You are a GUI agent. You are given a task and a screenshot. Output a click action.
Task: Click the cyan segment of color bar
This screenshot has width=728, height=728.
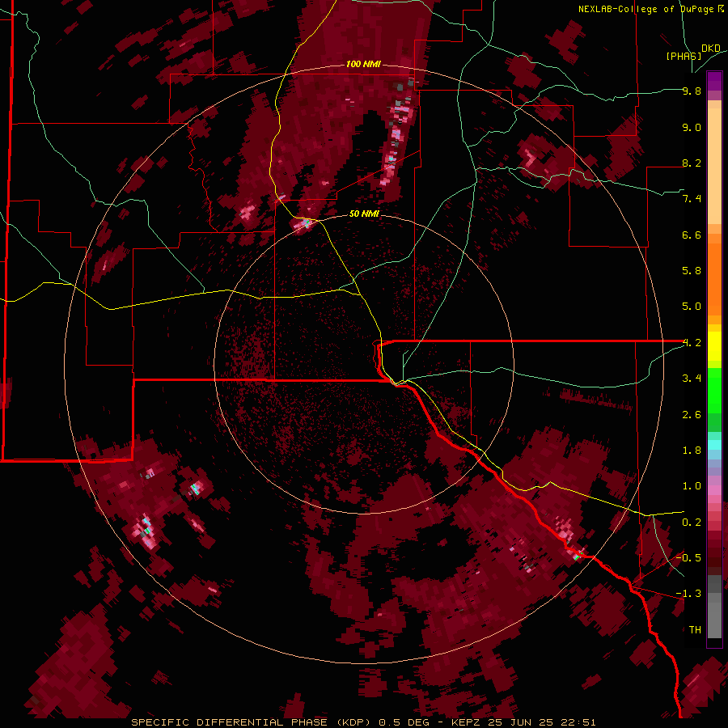(714, 445)
